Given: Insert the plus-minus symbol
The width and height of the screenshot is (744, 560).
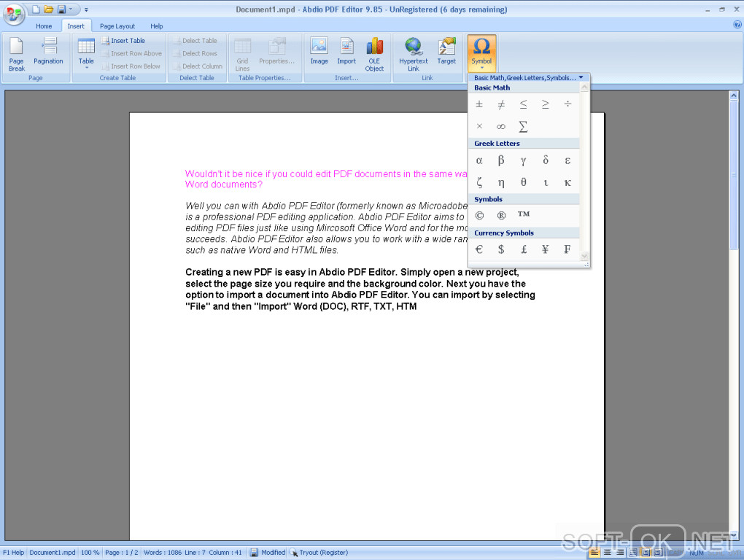Looking at the screenshot, I should pos(479,104).
